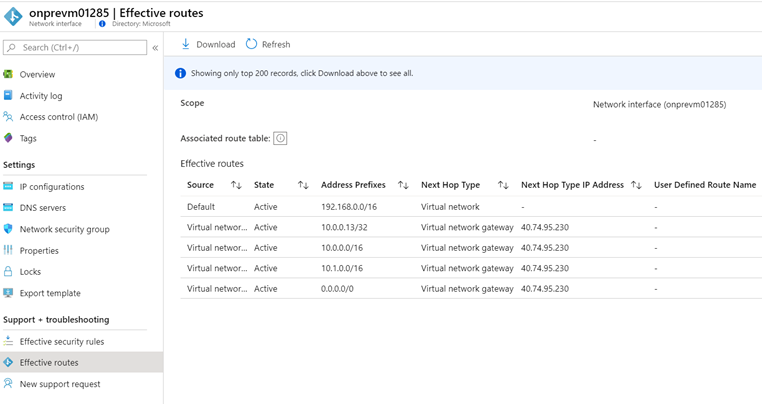Click the Properties bars icon
Screen dimensions: 762x404
tap(8, 250)
